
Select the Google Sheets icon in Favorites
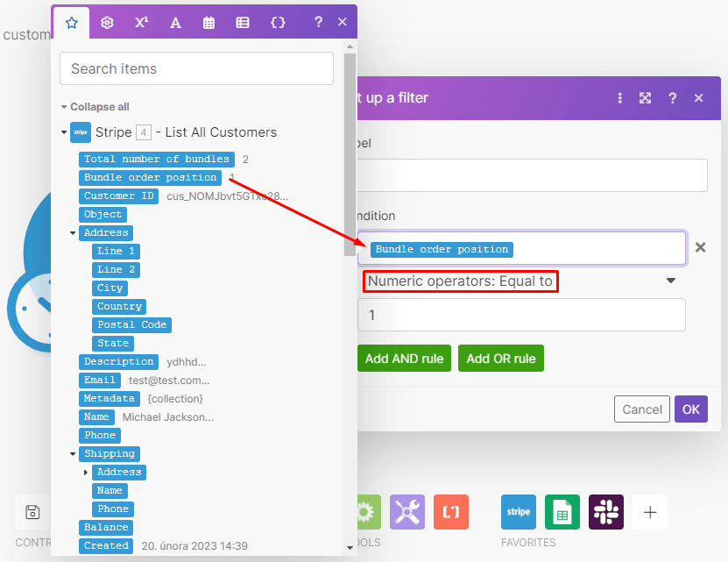(x=562, y=512)
